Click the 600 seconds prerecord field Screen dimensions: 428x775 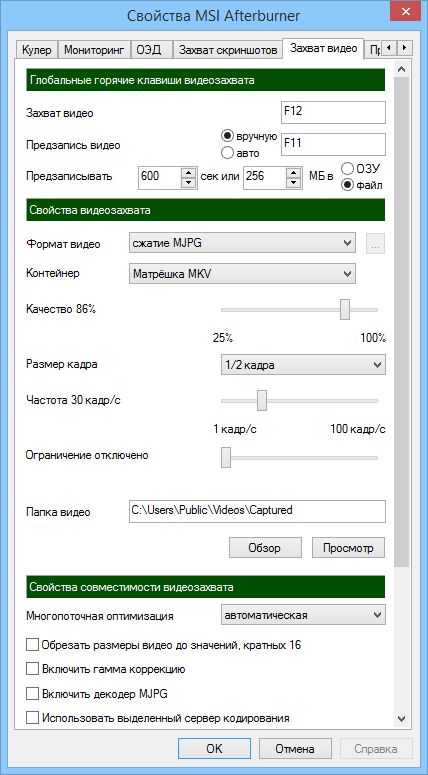159,176
